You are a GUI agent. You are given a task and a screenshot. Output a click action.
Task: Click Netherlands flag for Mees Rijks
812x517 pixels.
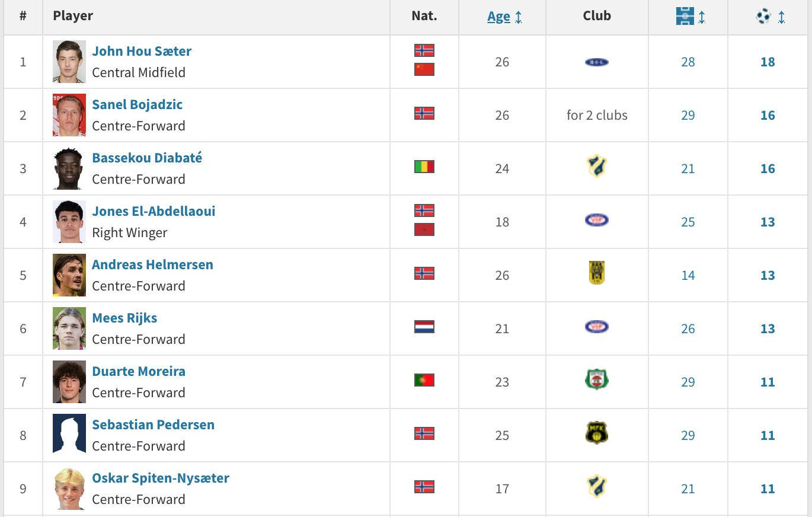click(x=424, y=327)
